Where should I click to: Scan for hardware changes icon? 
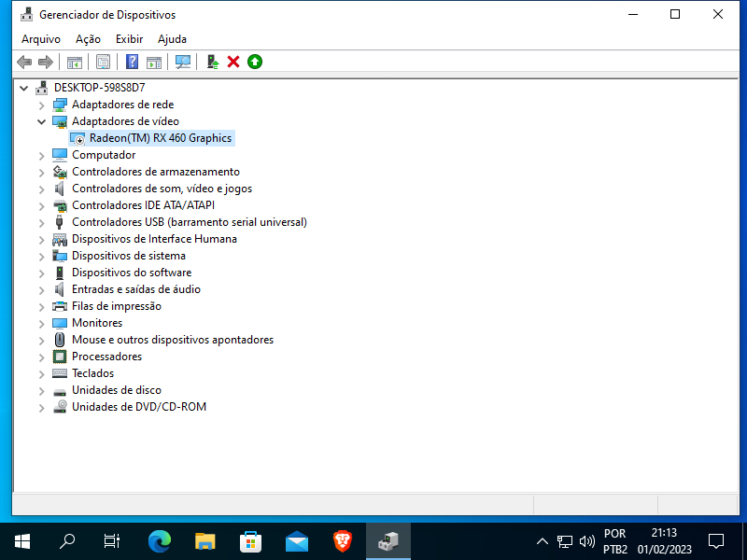point(183,62)
